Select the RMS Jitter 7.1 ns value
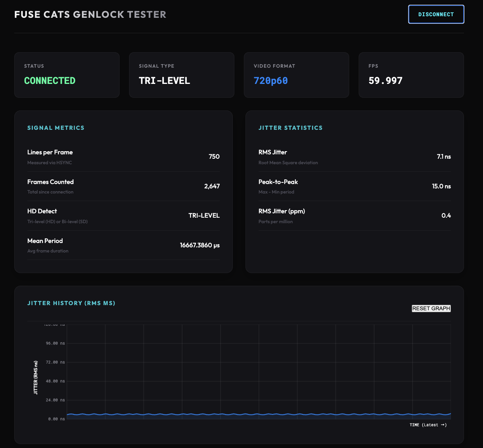This screenshot has width=483, height=448. tap(443, 156)
